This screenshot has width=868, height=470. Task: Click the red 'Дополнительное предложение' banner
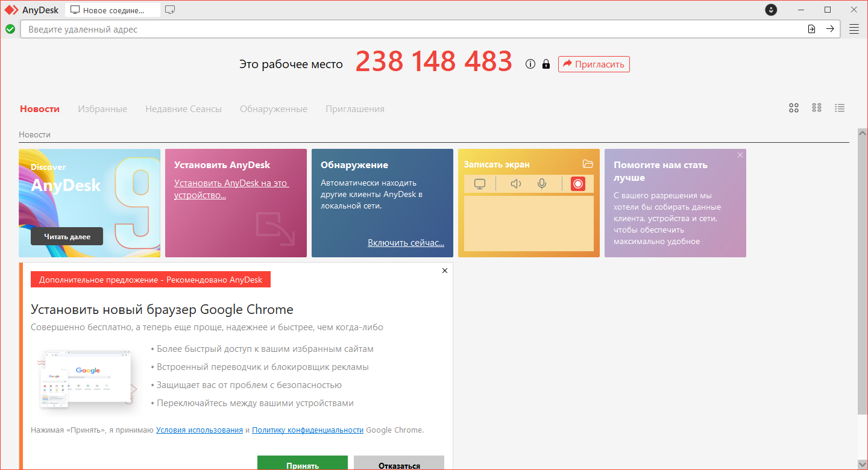point(151,280)
